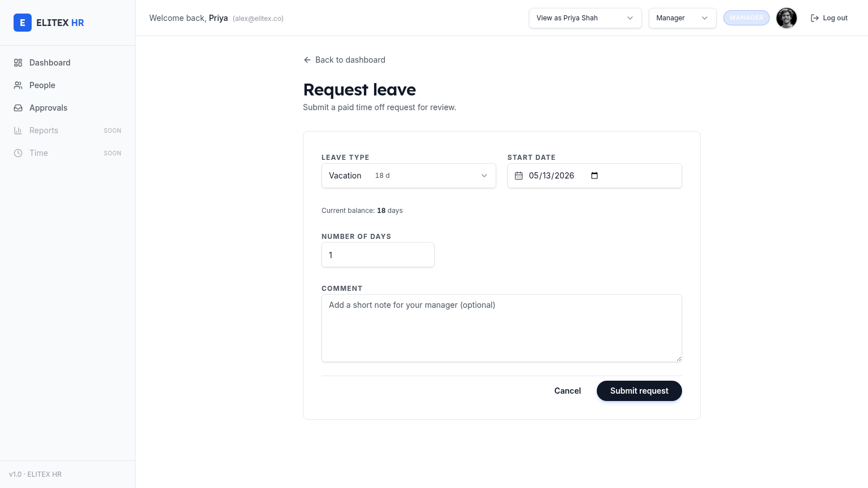868x488 pixels.
Task: Click the Welcome back, Priya greeting
Action: [189, 18]
